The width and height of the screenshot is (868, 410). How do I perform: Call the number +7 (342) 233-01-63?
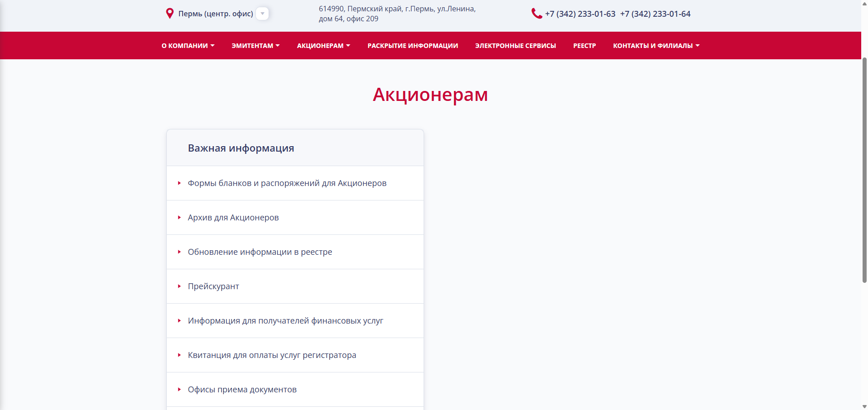click(x=580, y=14)
